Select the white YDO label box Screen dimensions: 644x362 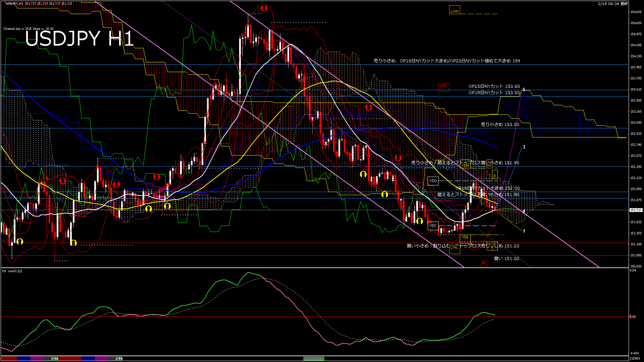pyautogui.click(x=433, y=181)
